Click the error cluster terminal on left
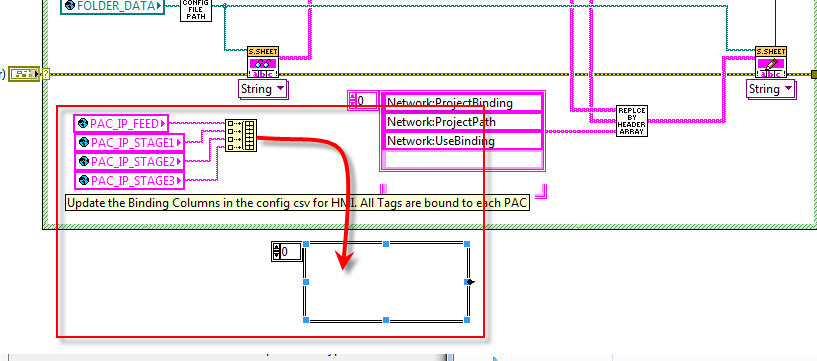 (24, 74)
